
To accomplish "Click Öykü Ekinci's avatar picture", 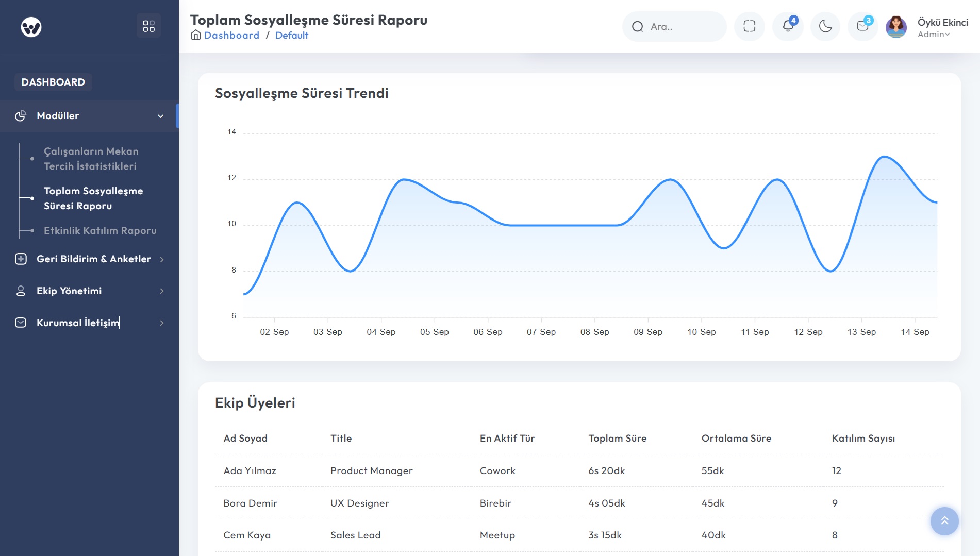I will click(896, 27).
